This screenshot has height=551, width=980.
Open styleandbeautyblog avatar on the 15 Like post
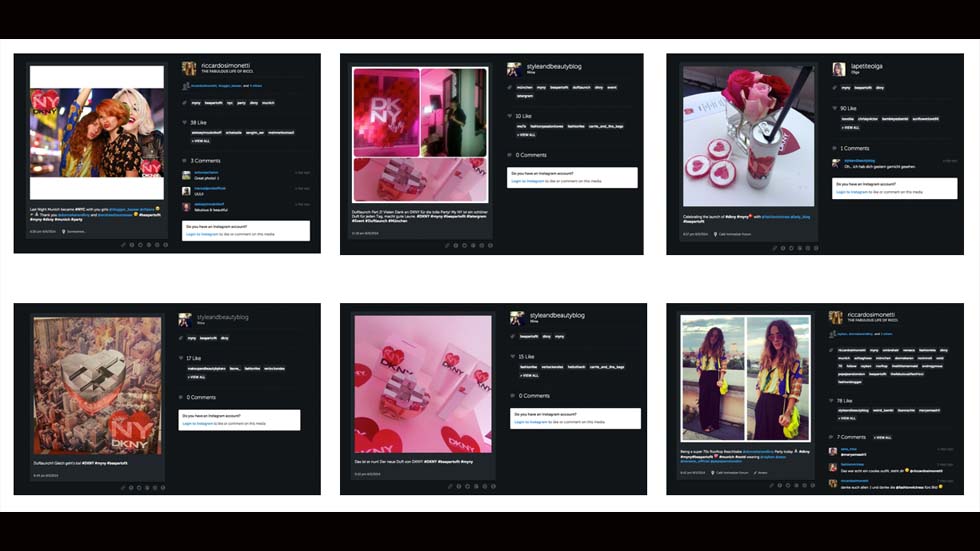(517, 318)
